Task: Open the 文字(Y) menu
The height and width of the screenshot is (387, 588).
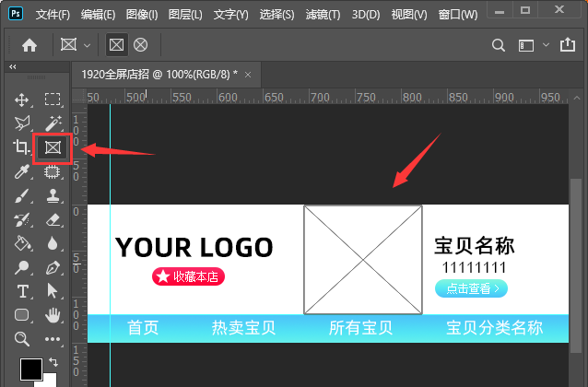Action: pos(231,15)
